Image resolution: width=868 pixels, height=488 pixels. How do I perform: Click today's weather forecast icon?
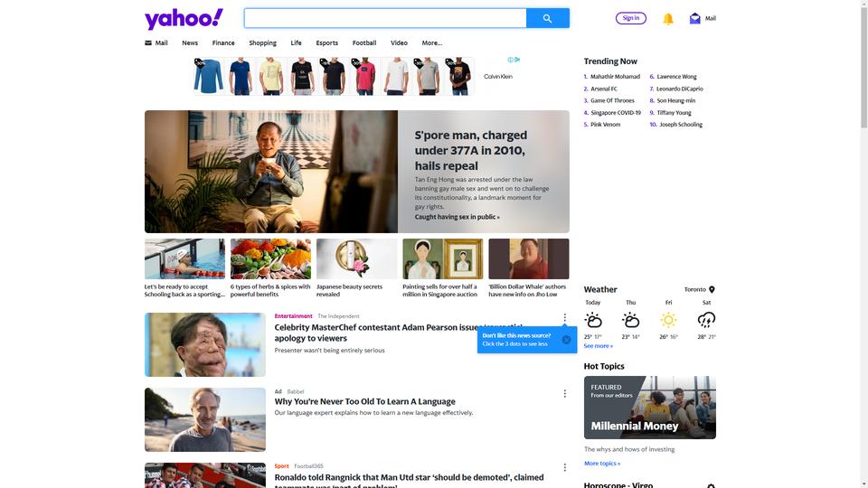(x=593, y=320)
